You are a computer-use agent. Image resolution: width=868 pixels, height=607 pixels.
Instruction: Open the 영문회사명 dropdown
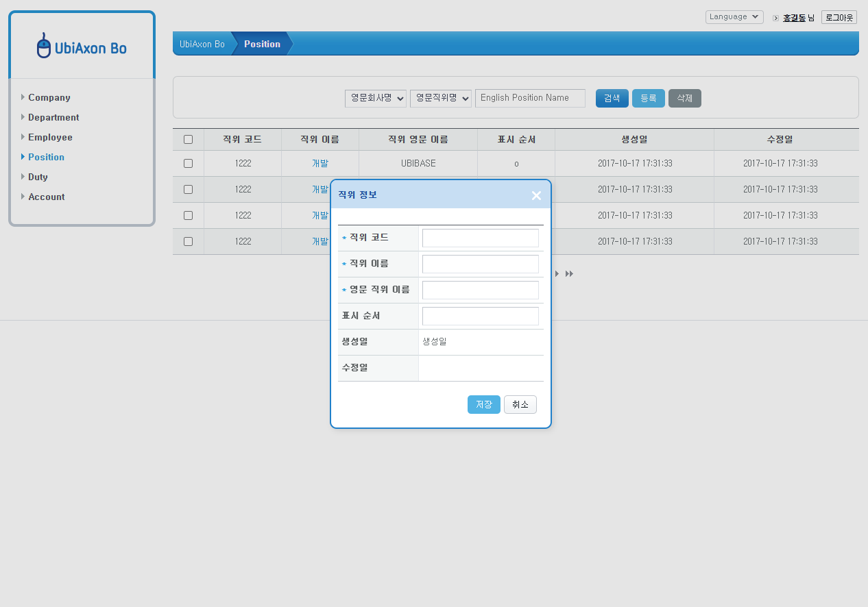tap(375, 98)
